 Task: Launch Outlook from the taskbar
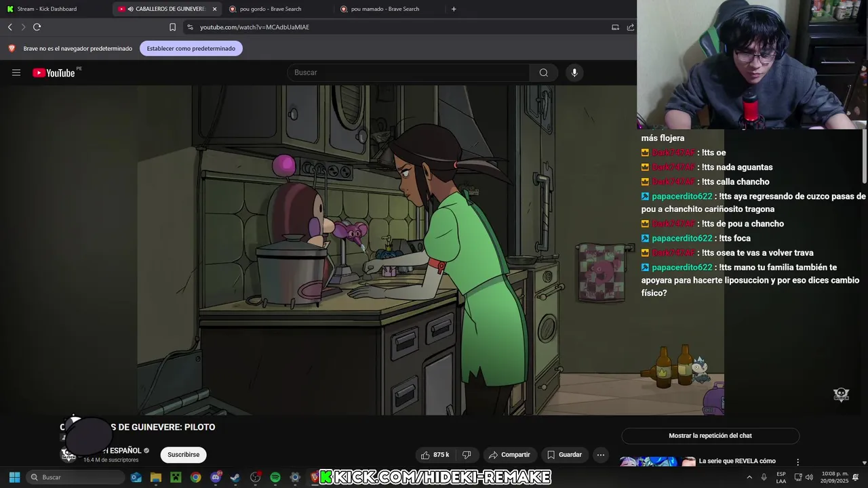tap(136, 477)
